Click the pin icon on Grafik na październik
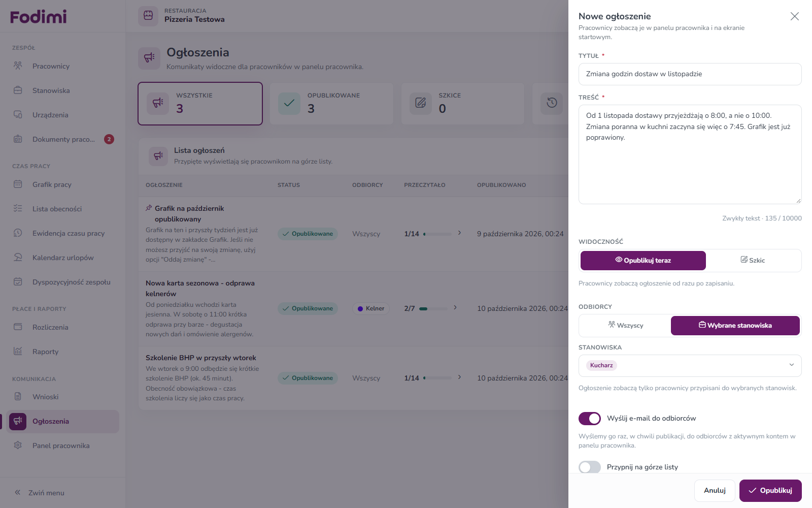Image resolution: width=812 pixels, height=508 pixels. pos(149,208)
